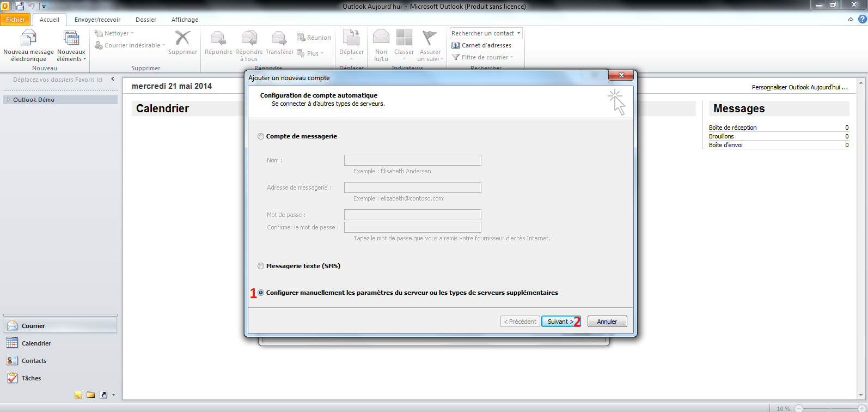Select Configurer manuellement les paramètres radio button
Viewport: 868px width, 412px height.
click(261, 293)
